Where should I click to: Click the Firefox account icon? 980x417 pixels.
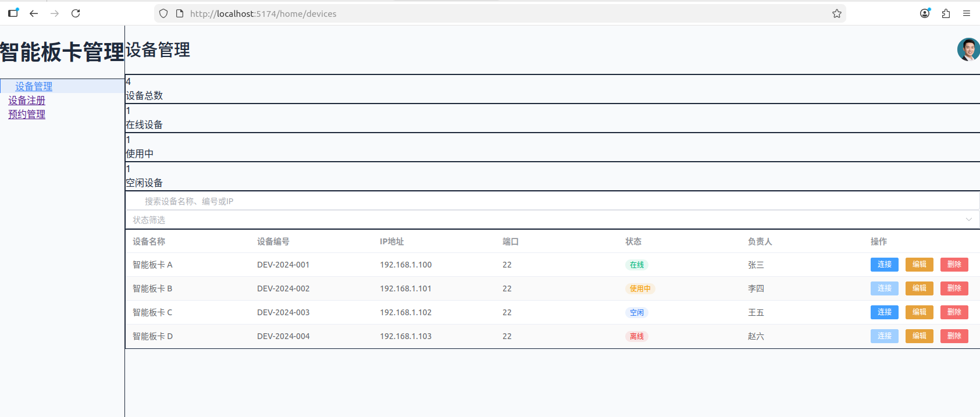pos(925,13)
